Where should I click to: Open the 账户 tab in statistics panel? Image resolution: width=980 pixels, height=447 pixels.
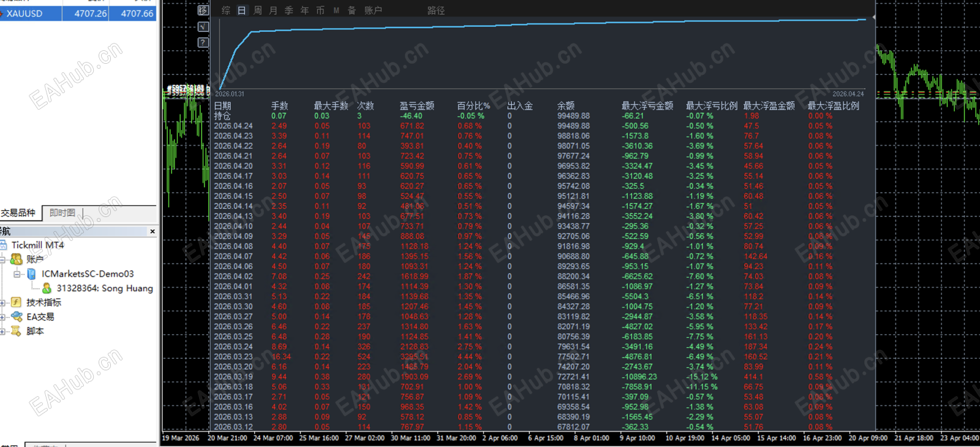coord(373,10)
